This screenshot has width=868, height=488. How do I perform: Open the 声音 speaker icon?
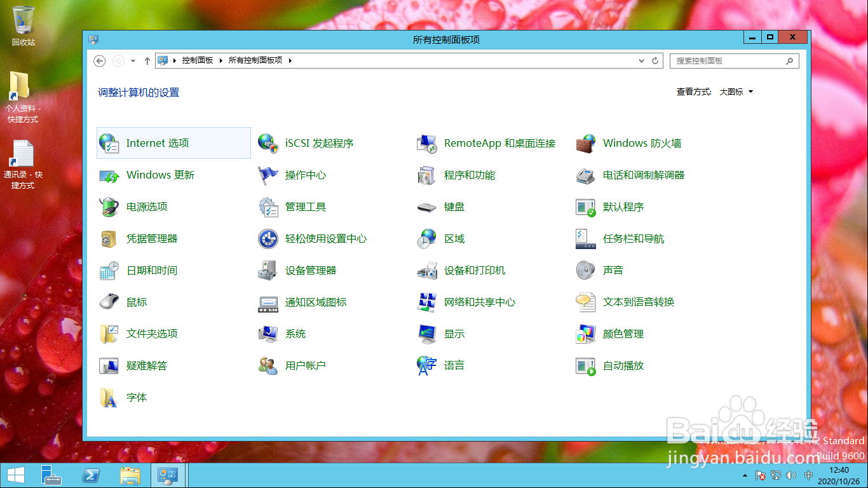pyautogui.click(x=586, y=271)
